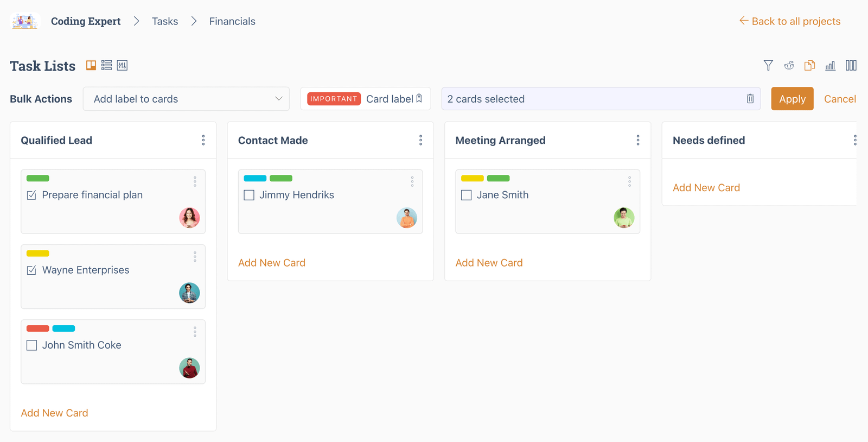Apply the bulk action
The image size is (868, 442).
792,99
